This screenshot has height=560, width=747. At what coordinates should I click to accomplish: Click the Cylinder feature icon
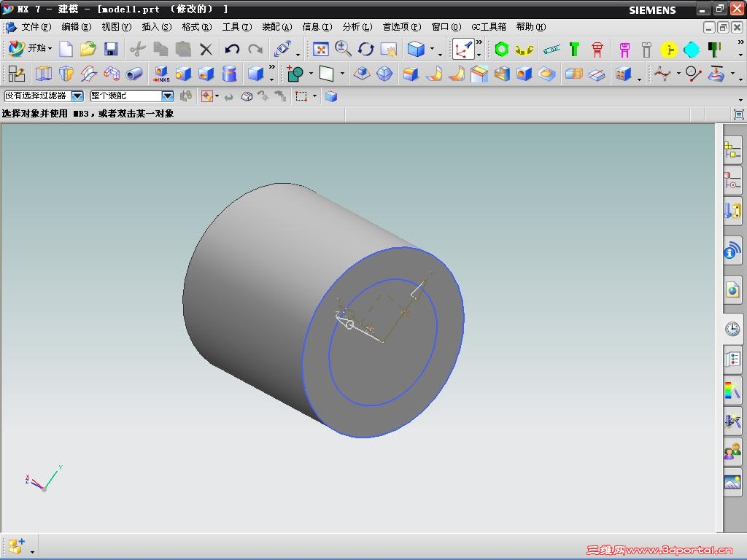229,74
